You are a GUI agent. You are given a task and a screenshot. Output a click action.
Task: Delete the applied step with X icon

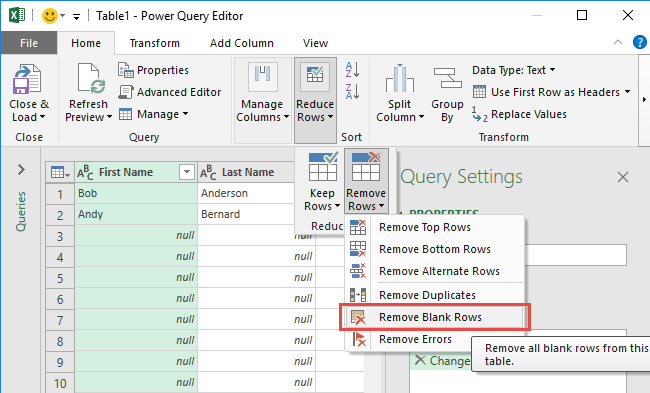(x=420, y=360)
